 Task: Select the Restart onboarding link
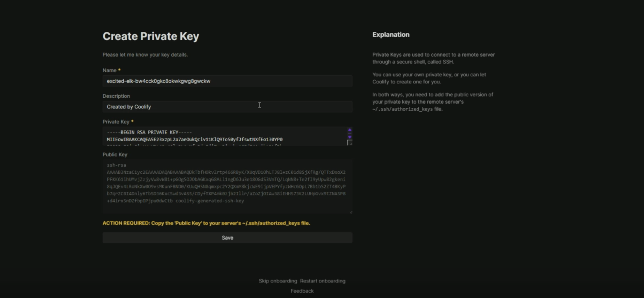pyautogui.click(x=323, y=281)
